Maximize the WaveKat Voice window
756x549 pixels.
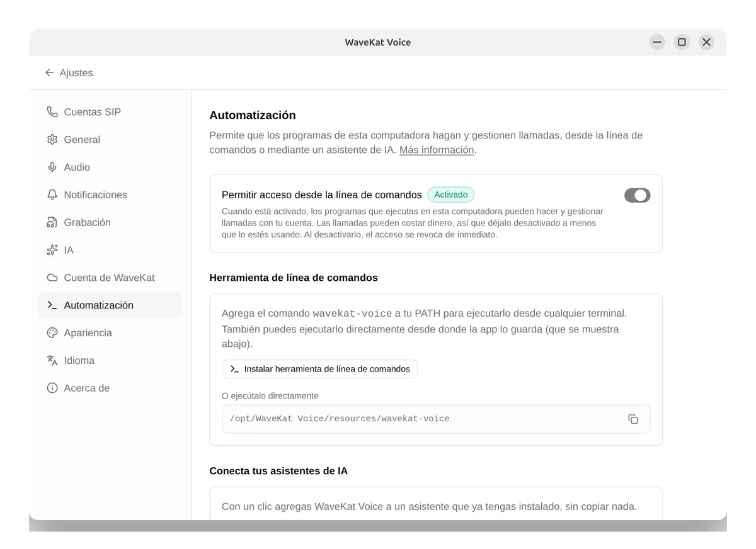point(682,42)
